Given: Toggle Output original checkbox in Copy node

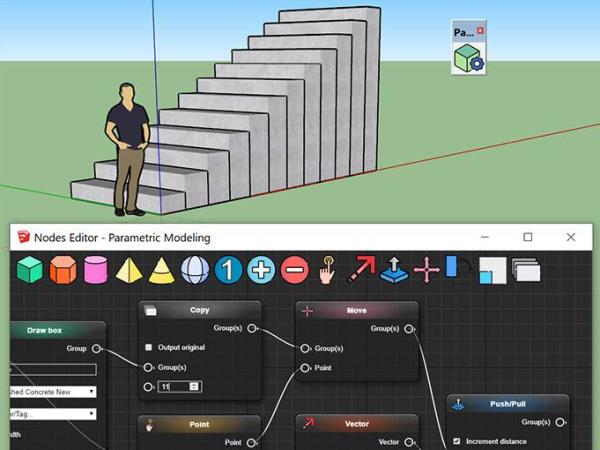Looking at the screenshot, I should (x=148, y=347).
